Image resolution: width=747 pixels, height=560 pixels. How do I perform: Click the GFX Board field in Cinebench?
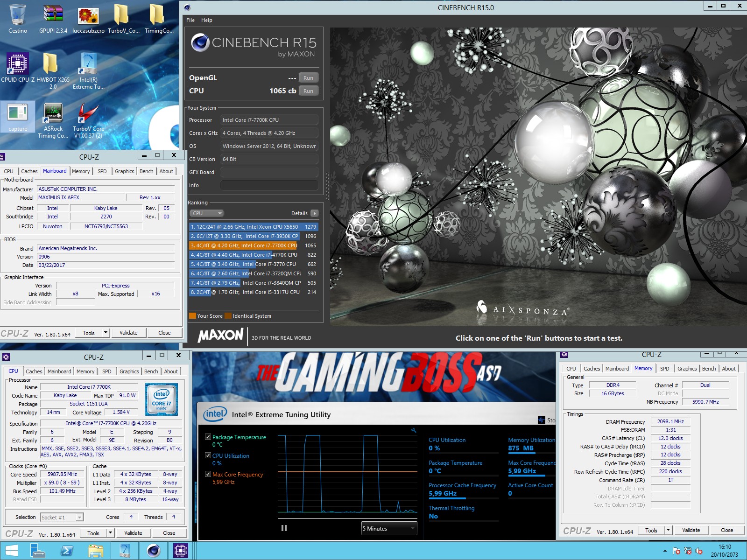pos(269,172)
